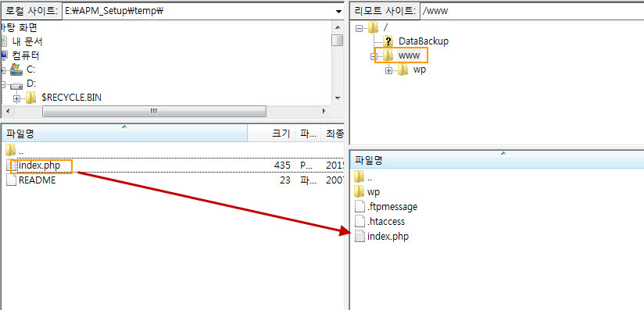This screenshot has width=644, height=310.
Task: Collapse the www folder node
Action: (374, 57)
